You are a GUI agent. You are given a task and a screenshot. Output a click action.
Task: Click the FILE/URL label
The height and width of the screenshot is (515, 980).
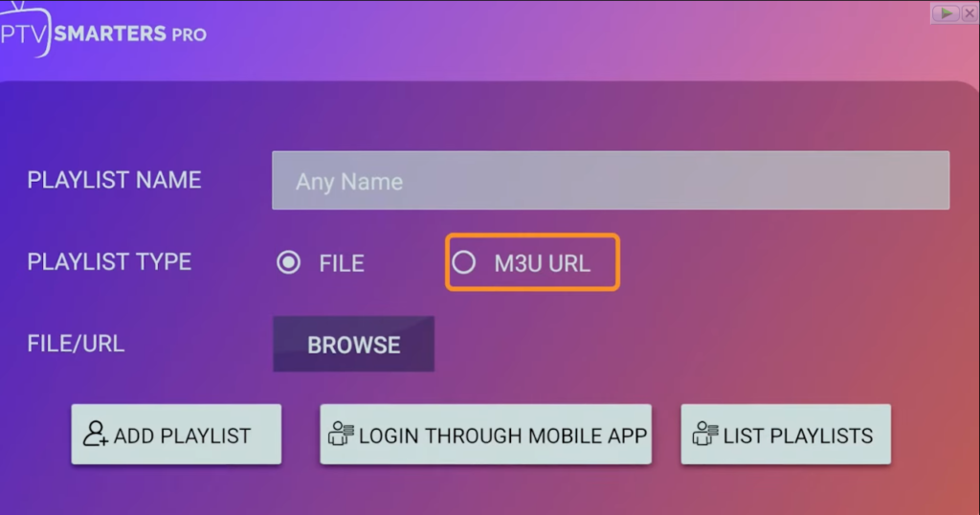click(x=76, y=343)
